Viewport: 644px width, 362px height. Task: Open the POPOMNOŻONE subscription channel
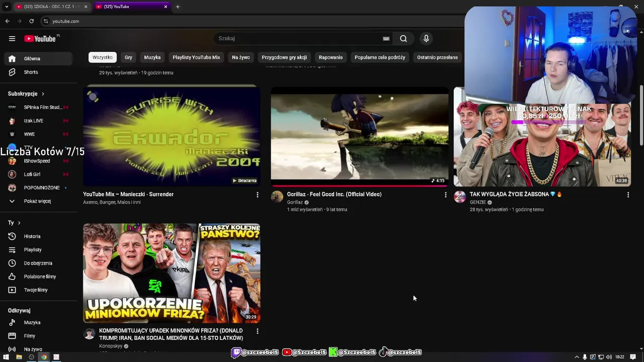click(39, 188)
